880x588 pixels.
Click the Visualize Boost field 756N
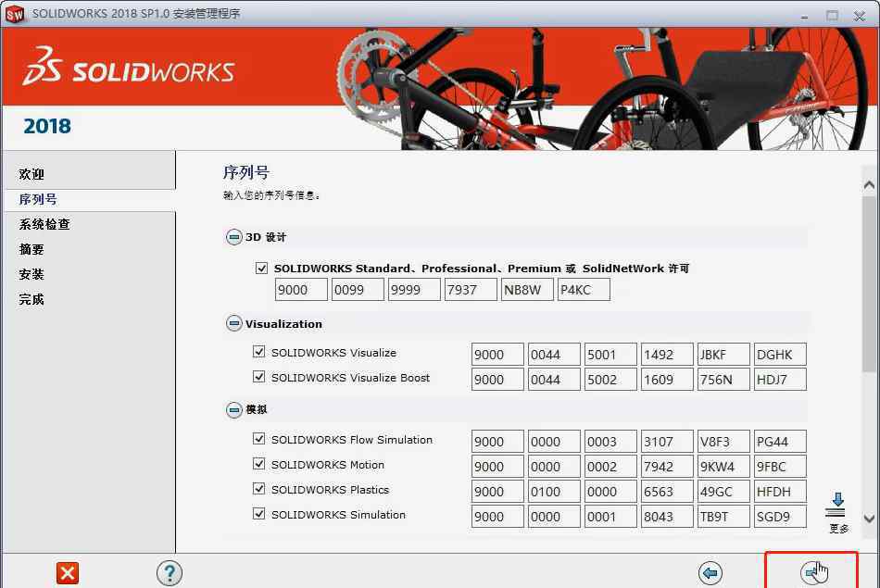(x=724, y=380)
